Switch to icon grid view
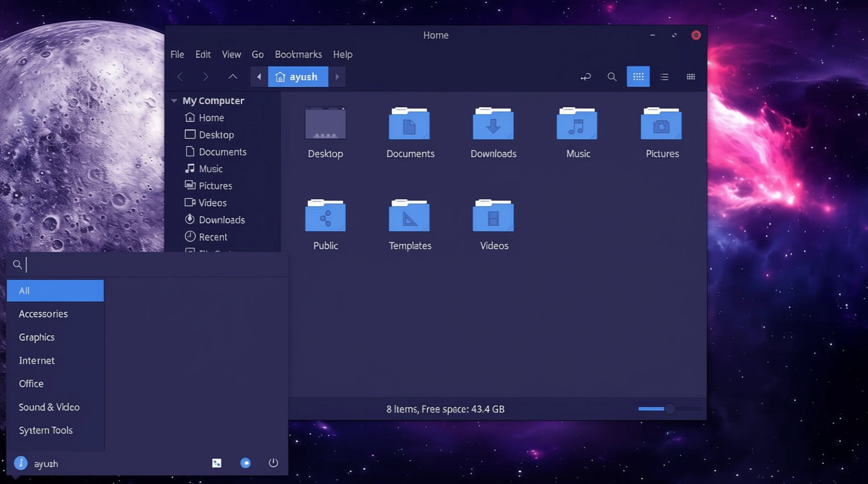The image size is (868, 484). click(638, 77)
